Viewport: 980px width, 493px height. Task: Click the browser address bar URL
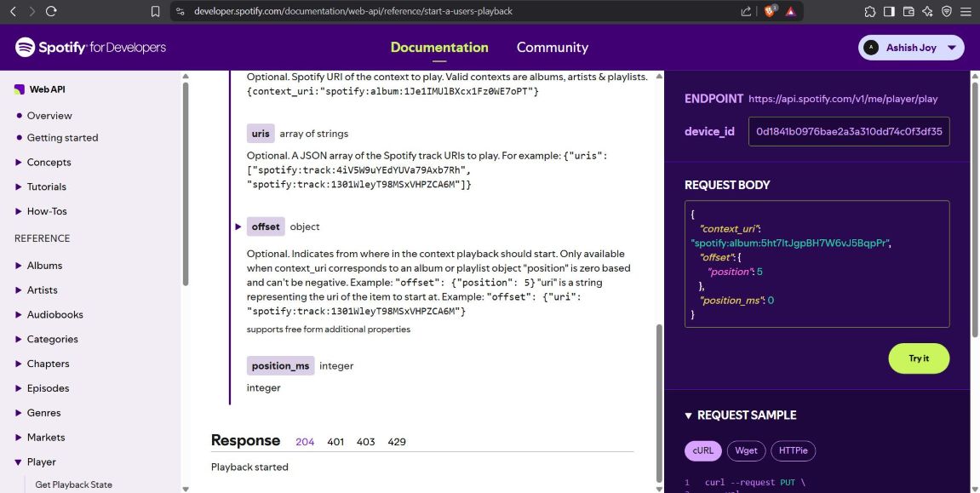[x=353, y=11]
